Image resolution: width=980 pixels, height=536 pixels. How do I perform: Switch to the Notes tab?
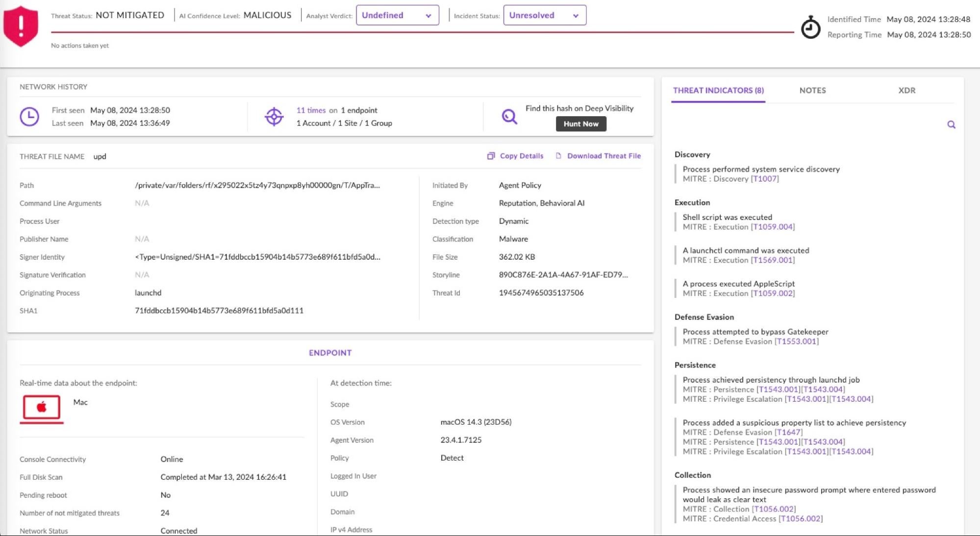[812, 90]
